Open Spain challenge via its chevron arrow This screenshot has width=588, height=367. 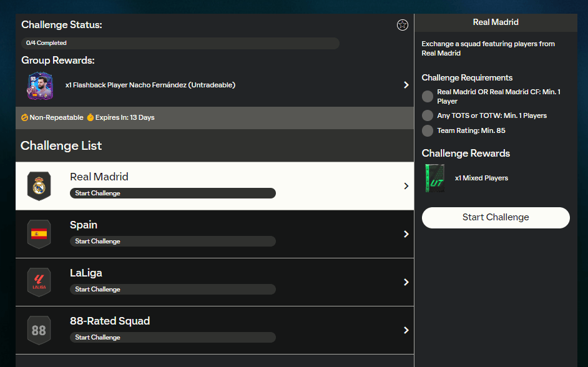pos(406,234)
